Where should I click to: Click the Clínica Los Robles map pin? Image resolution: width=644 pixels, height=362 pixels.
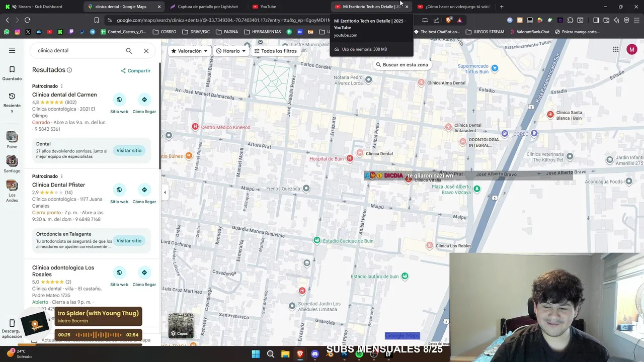pyautogui.click(x=429, y=245)
